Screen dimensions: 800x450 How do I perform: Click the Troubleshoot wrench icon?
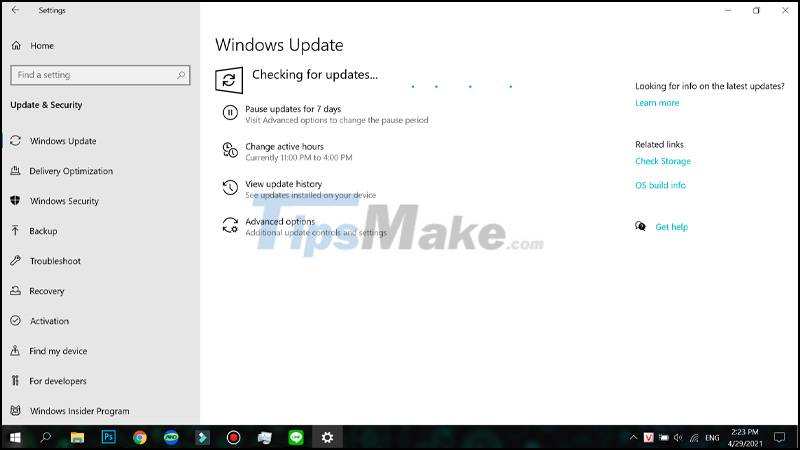click(x=15, y=261)
